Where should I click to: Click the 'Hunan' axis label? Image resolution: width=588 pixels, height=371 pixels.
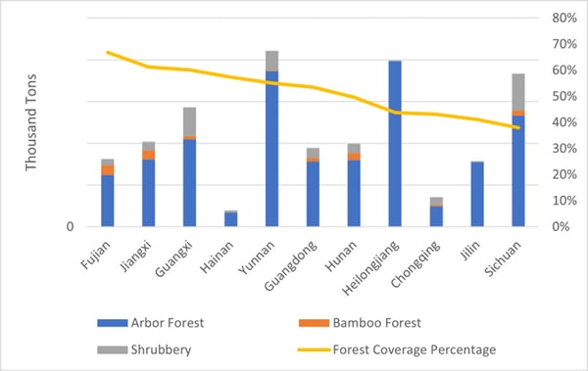[x=341, y=255]
